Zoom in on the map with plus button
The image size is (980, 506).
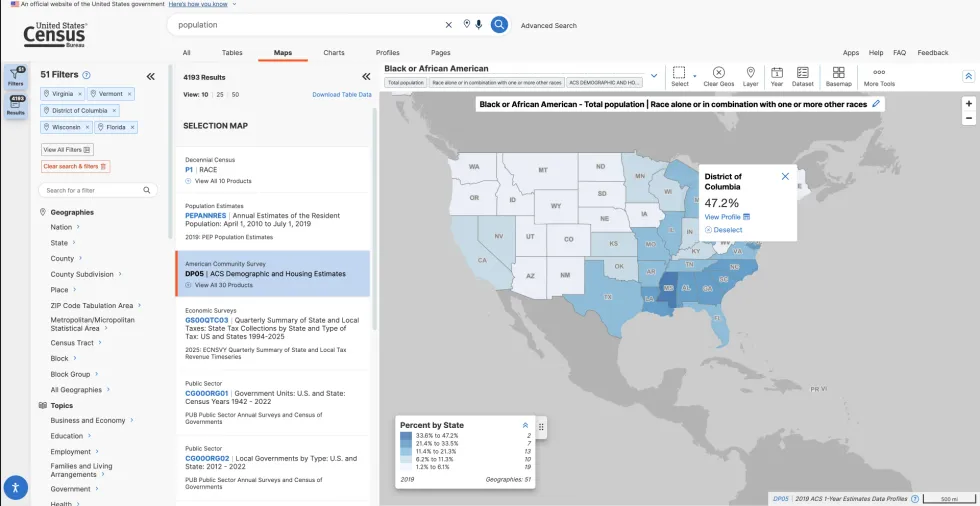tap(969, 104)
